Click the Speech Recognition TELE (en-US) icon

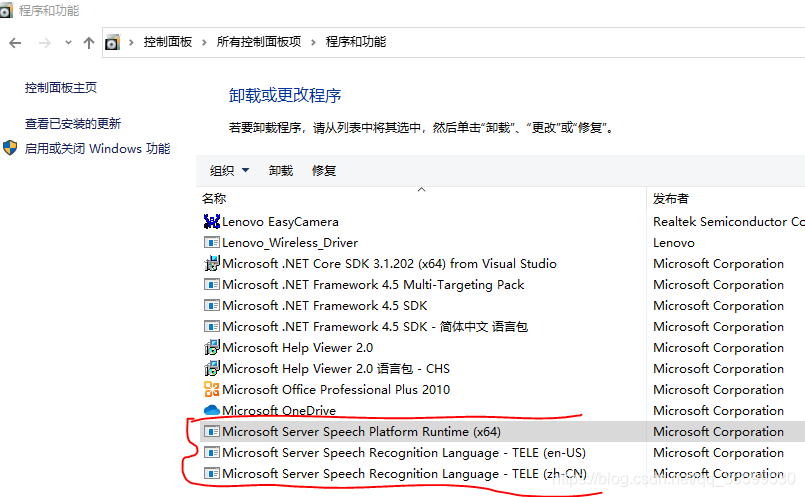coord(212,453)
